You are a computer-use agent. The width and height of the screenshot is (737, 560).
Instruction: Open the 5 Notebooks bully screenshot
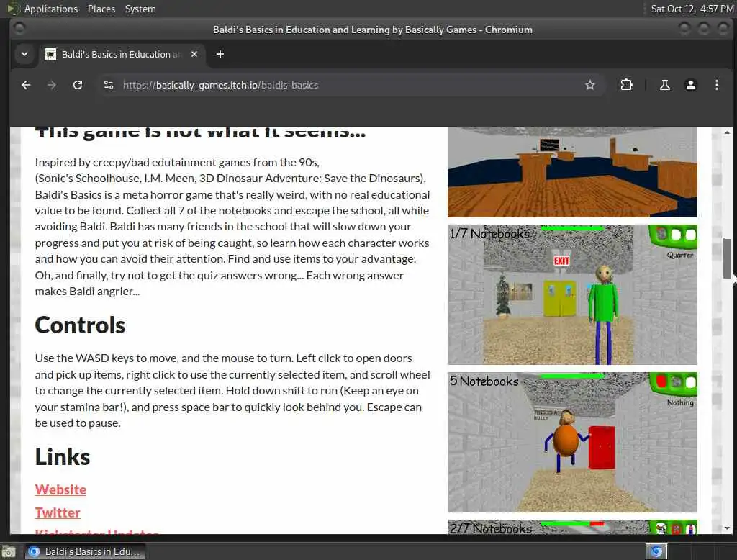pyautogui.click(x=572, y=442)
